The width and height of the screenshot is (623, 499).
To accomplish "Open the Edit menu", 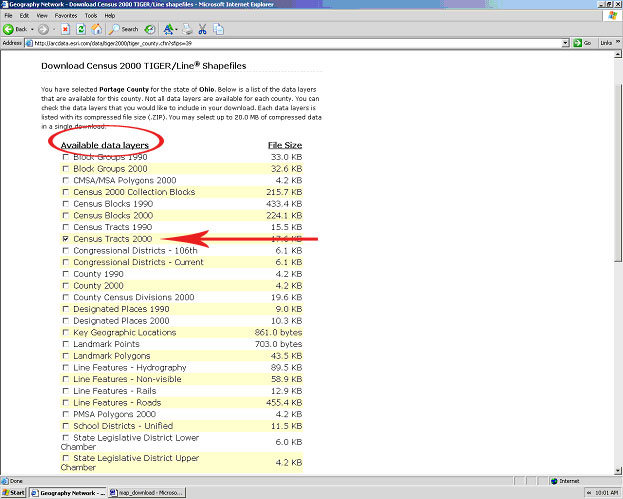I will (24, 16).
